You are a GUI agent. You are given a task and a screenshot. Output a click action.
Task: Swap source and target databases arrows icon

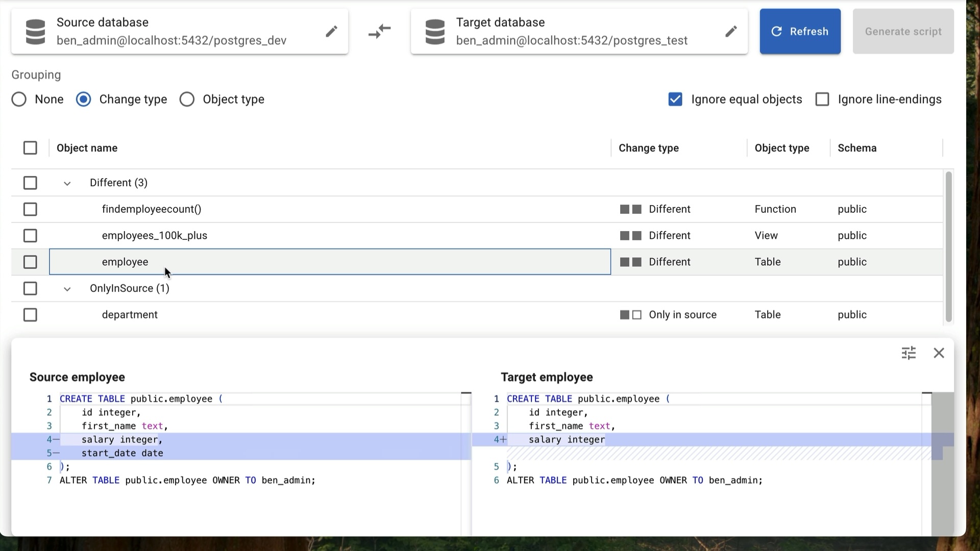[x=379, y=32]
